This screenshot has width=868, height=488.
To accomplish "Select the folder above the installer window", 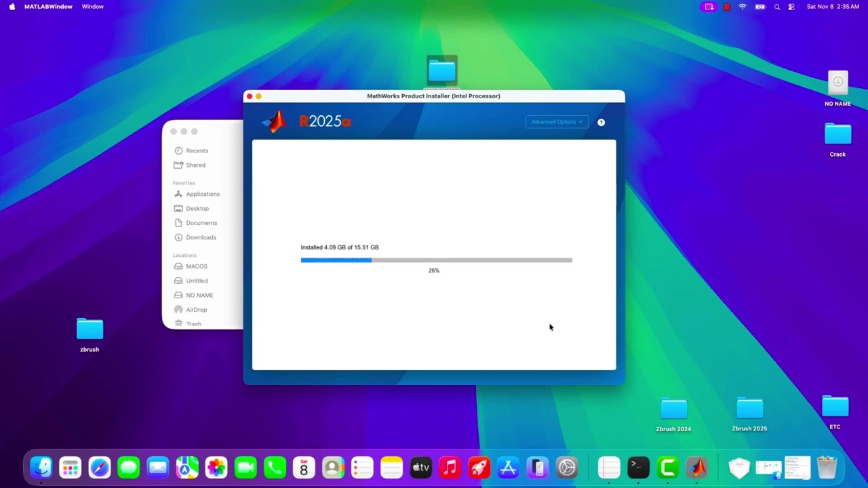I will click(x=442, y=70).
